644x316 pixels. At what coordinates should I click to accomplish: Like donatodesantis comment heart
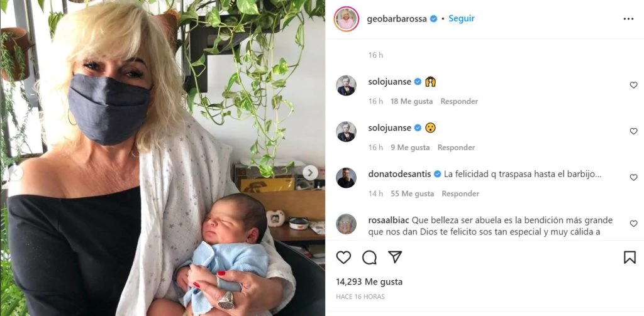click(x=633, y=177)
